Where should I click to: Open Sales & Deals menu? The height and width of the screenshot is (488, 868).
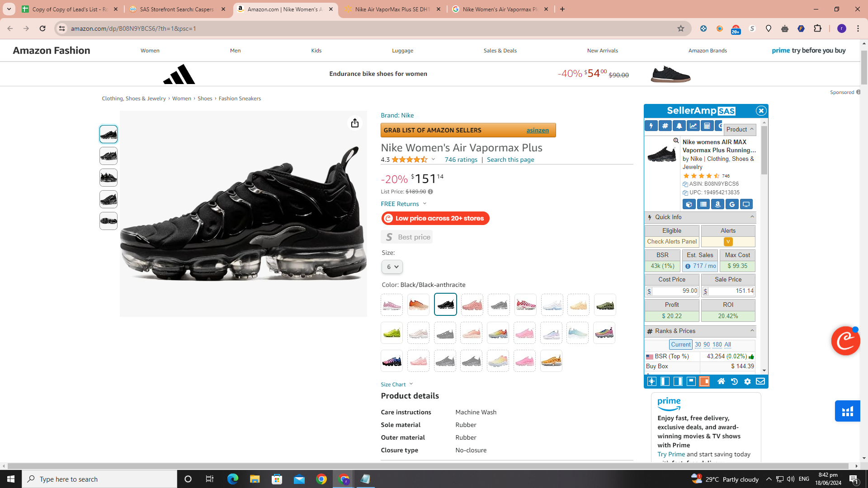(500, 51)
